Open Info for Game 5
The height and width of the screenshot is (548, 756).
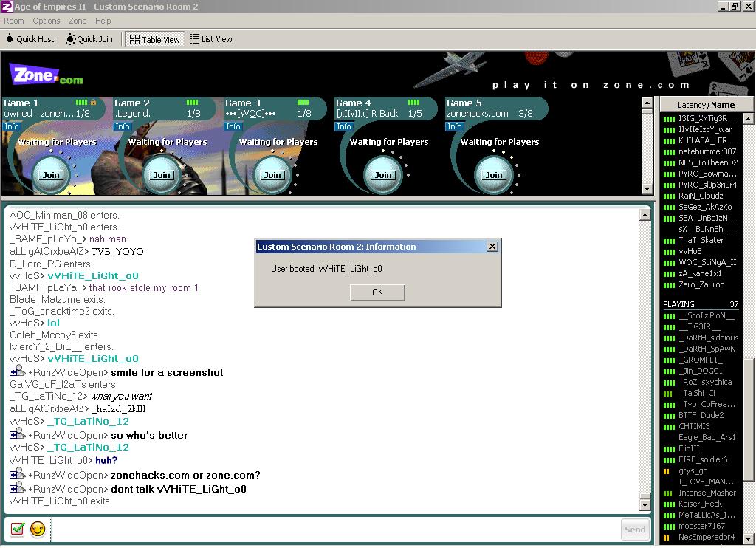coord(454,126)
